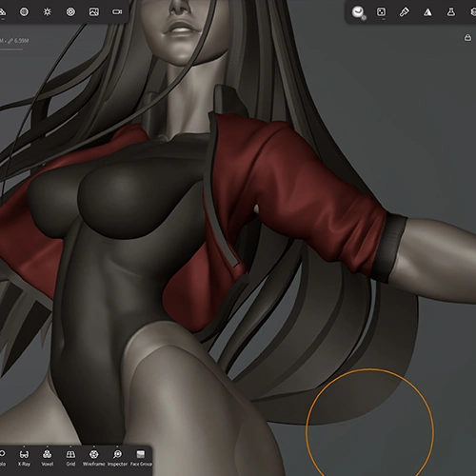
Task: Toggle Face Group display
Action: (x=141, y=458)
